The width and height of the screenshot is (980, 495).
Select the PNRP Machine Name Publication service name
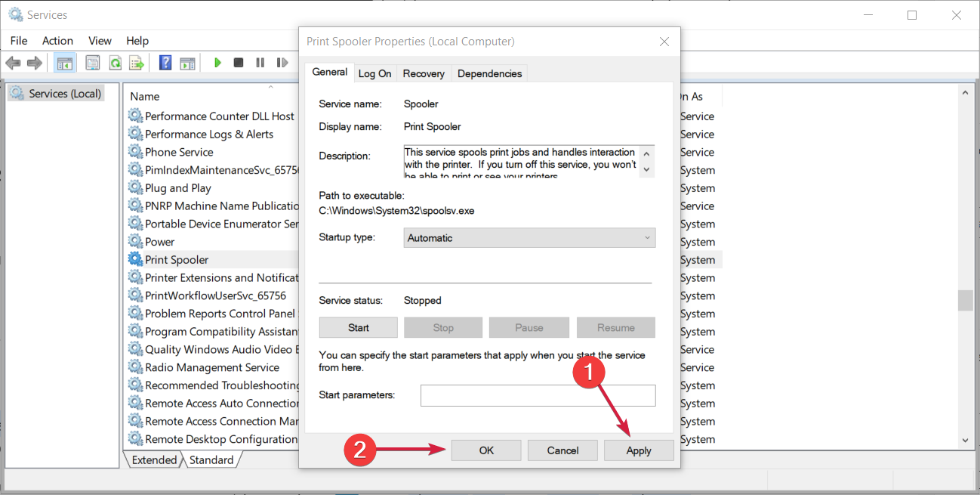pos(223,206)
